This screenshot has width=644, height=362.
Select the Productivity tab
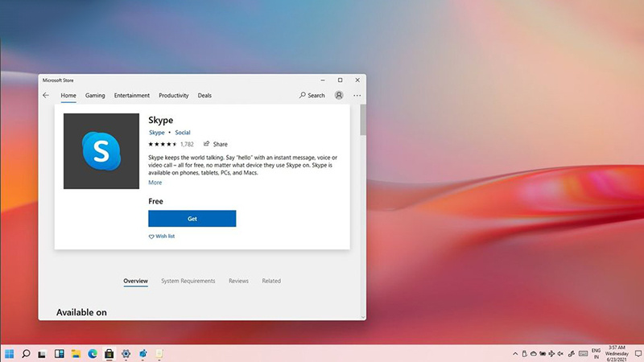point(174,95)
